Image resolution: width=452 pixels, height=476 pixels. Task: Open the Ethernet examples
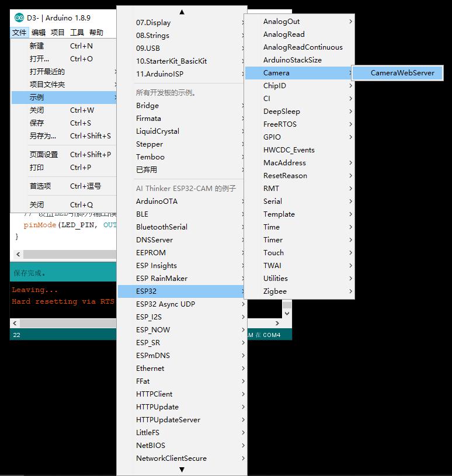tap(182, 368)
